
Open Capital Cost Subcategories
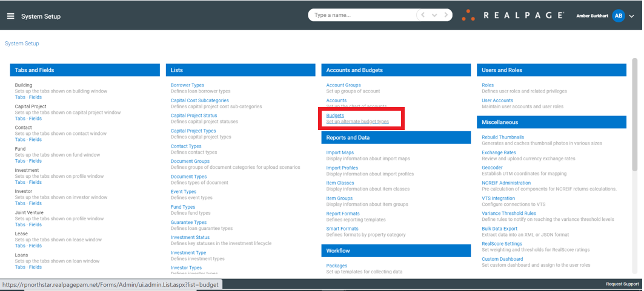(199, 100)
